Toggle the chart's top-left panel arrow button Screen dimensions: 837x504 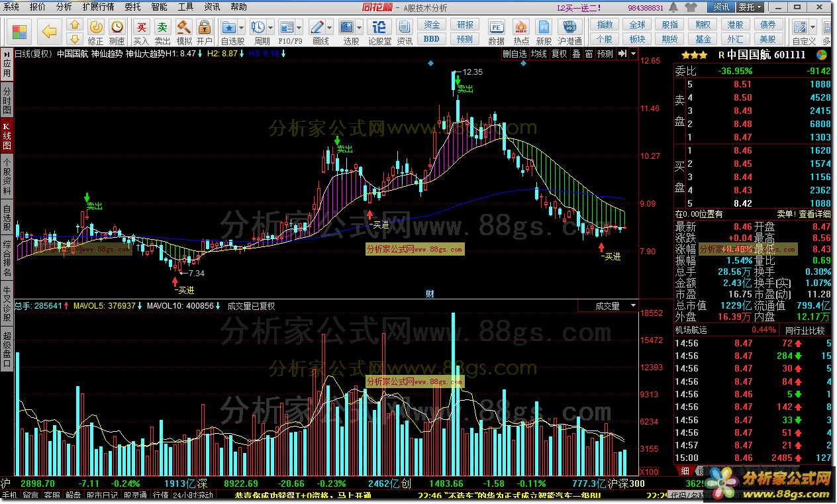coord(7,54)
